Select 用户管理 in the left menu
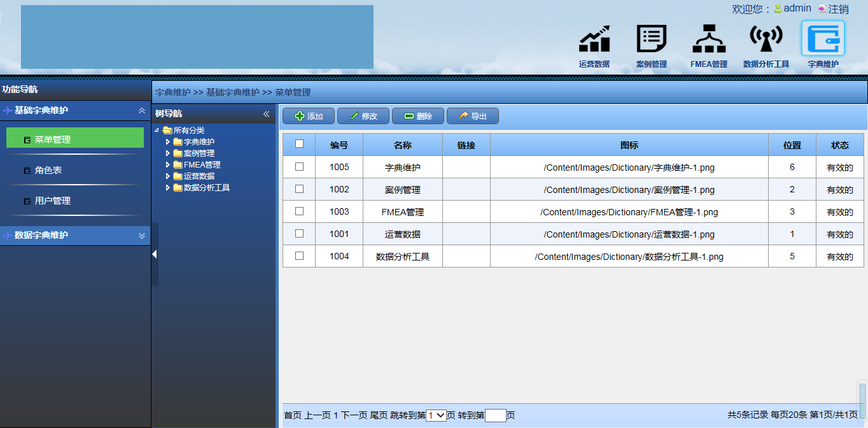868x428 pixels. tap(52, 201)
